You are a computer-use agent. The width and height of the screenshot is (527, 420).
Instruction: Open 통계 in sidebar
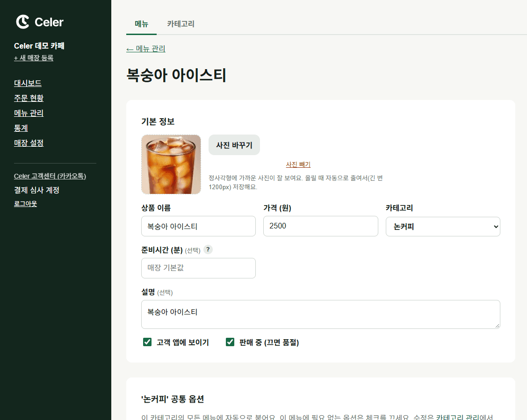pyautogui.click(x=21, y=128)
